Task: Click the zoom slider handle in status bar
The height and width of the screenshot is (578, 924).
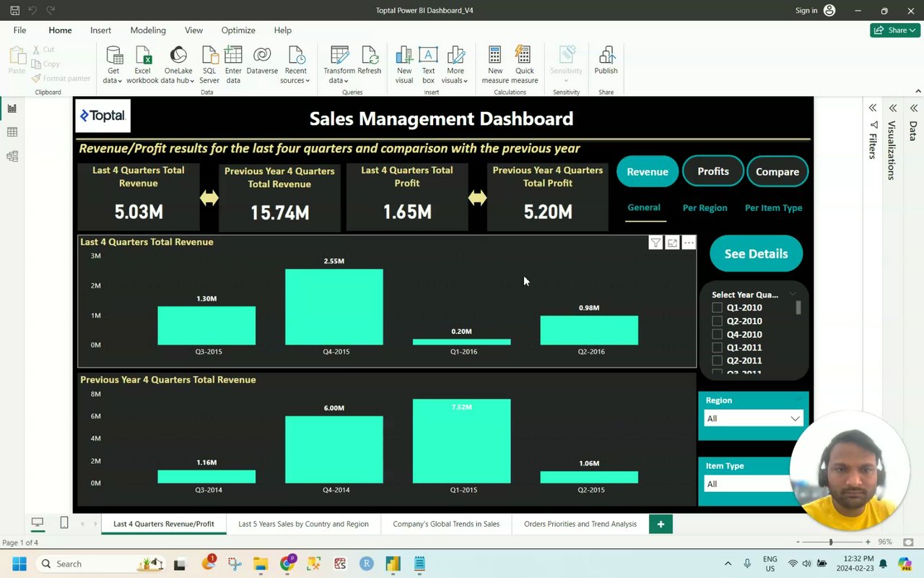Action: pyautogui.click(x=831, y=542)
